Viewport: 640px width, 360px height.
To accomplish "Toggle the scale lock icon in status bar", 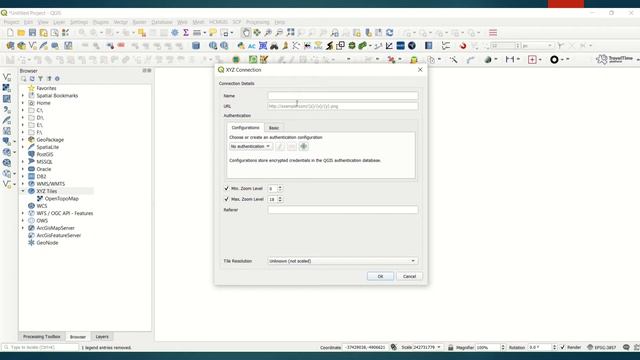I will pos(451,347).
